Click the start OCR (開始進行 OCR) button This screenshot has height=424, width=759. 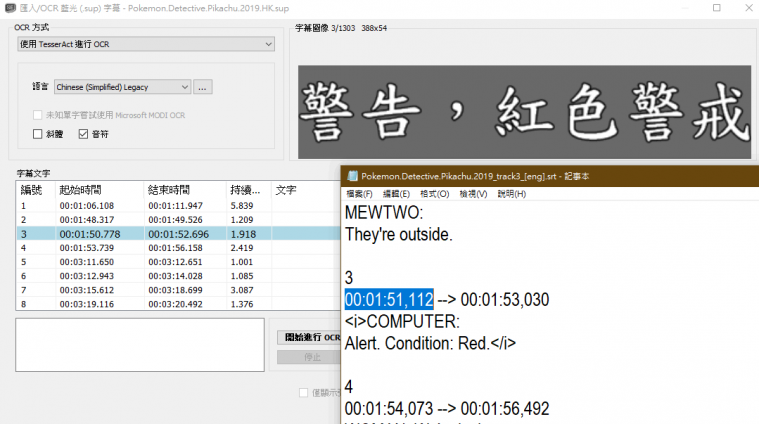click(309, 337)
